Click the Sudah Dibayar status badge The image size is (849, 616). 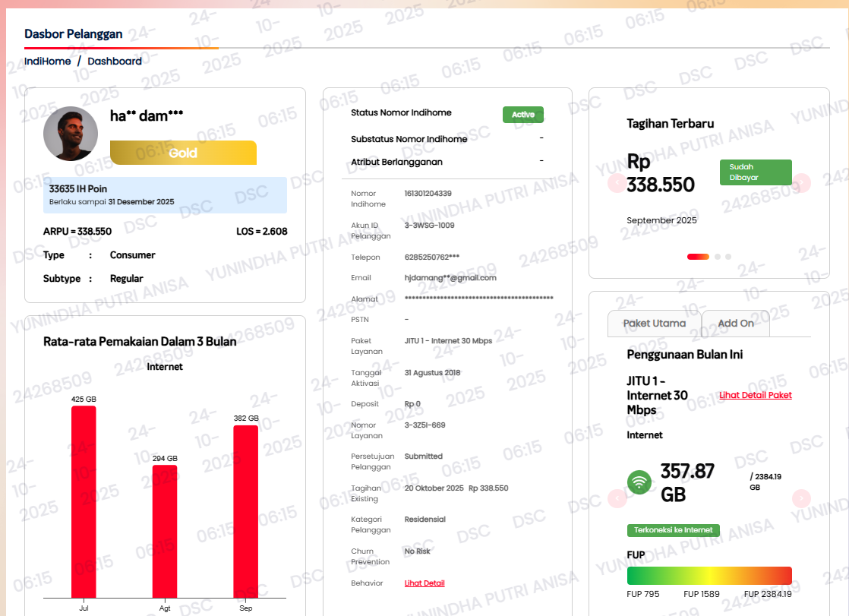tap(756, 172)
